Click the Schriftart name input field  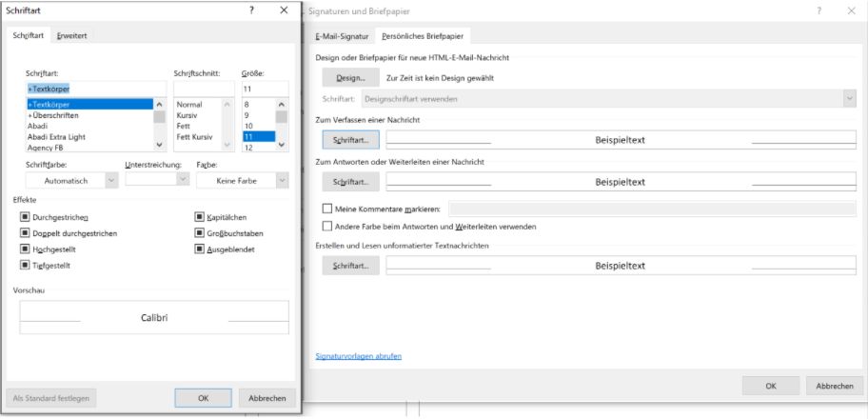coord(95,89)
